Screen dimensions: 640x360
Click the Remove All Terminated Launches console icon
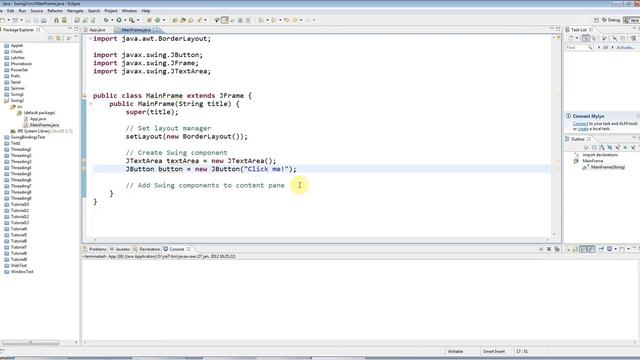557,249
